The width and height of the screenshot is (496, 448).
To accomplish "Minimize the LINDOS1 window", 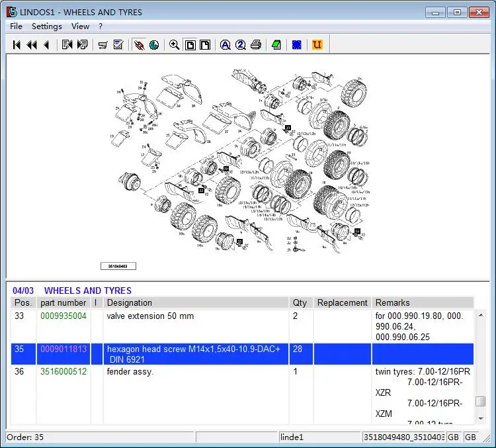I will click(x=436, y=13).
